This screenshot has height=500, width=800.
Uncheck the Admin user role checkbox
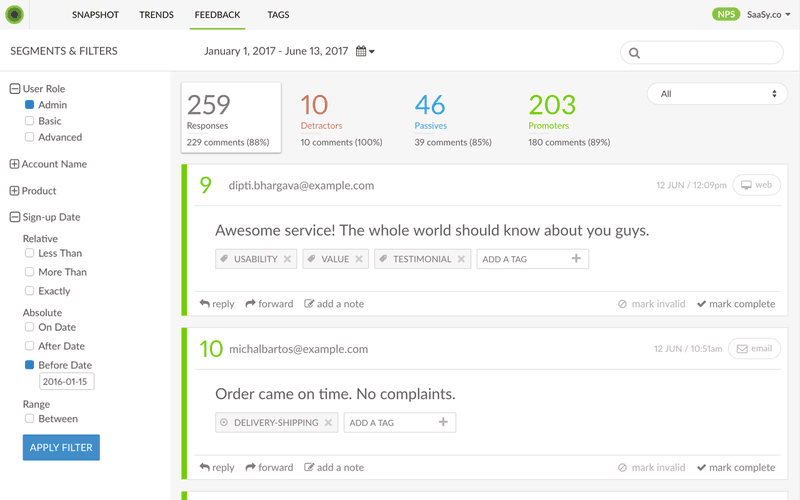(30, 105)
